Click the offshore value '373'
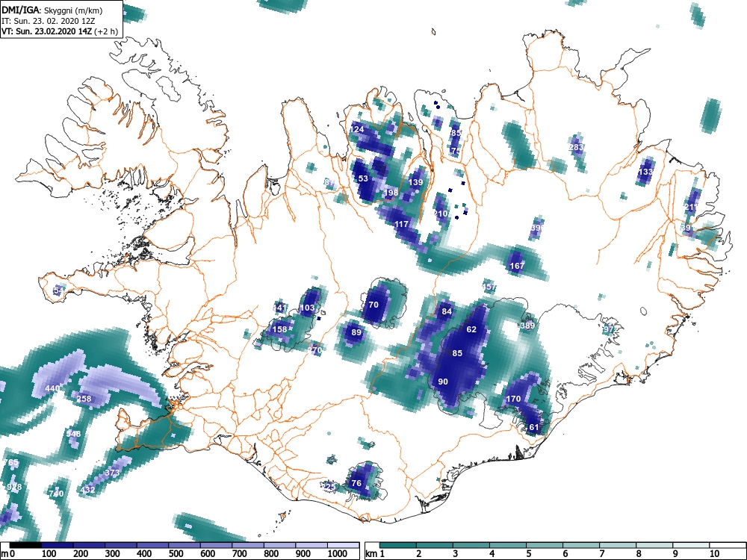This screenshot has height=560, width=747. click(x=112, y=473)
